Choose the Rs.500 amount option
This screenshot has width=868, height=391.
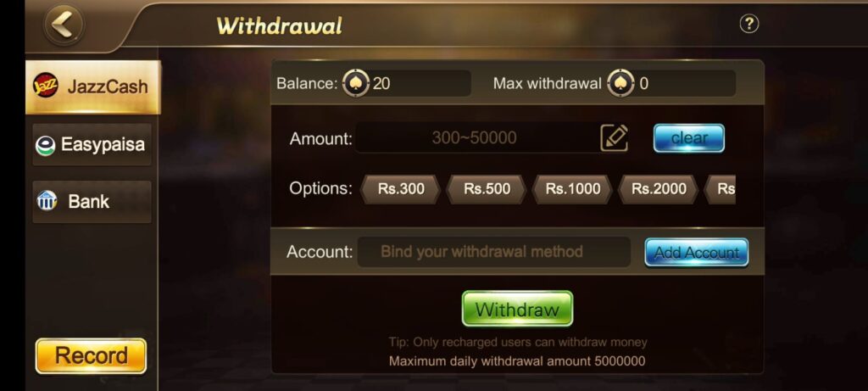point(487,189)
